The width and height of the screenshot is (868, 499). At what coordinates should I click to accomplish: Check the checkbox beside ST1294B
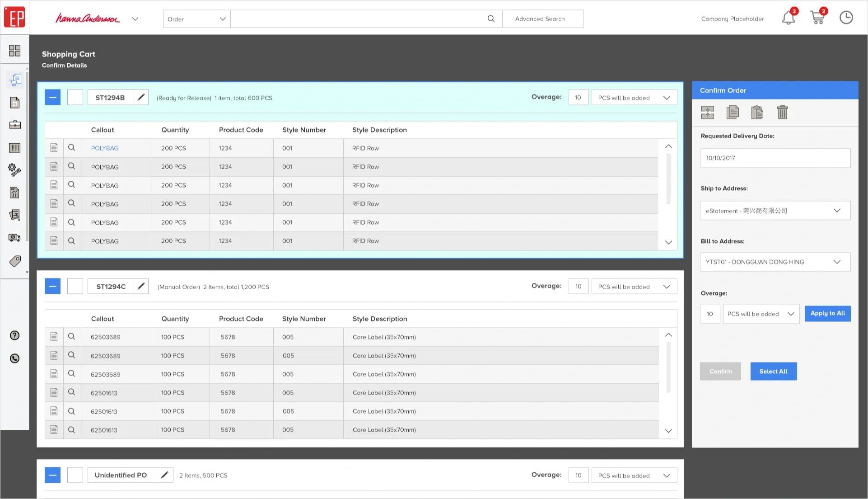pos(75,97)
